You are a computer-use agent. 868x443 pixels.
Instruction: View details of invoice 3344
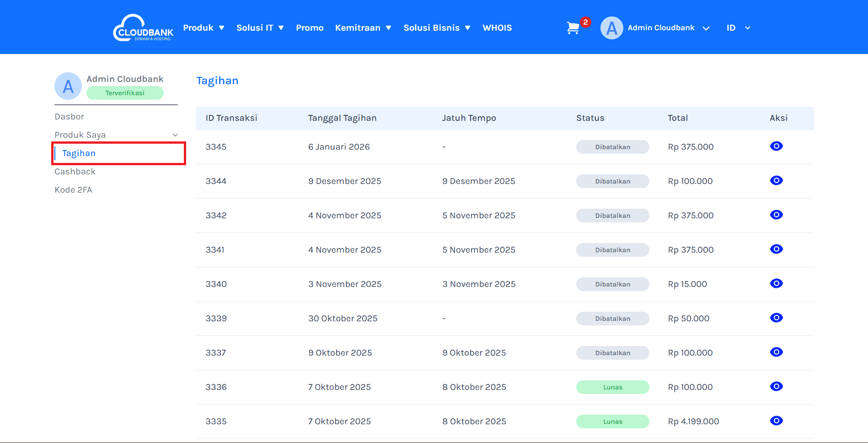pos(776,181)
